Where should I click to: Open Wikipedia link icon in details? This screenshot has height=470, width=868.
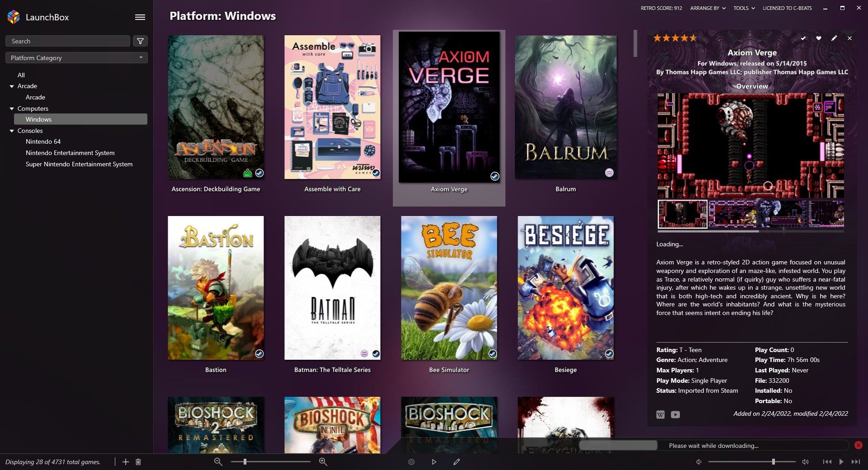coord(660,414)
